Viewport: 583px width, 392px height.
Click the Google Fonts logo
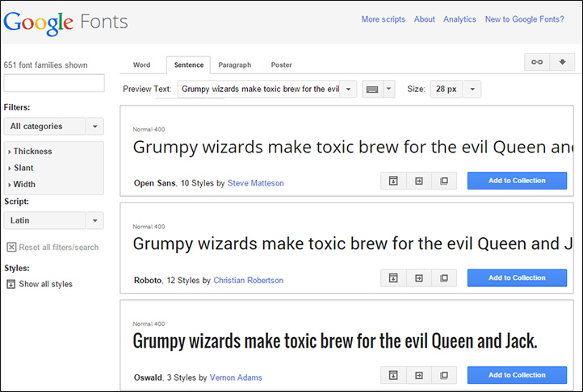point(66,23)
